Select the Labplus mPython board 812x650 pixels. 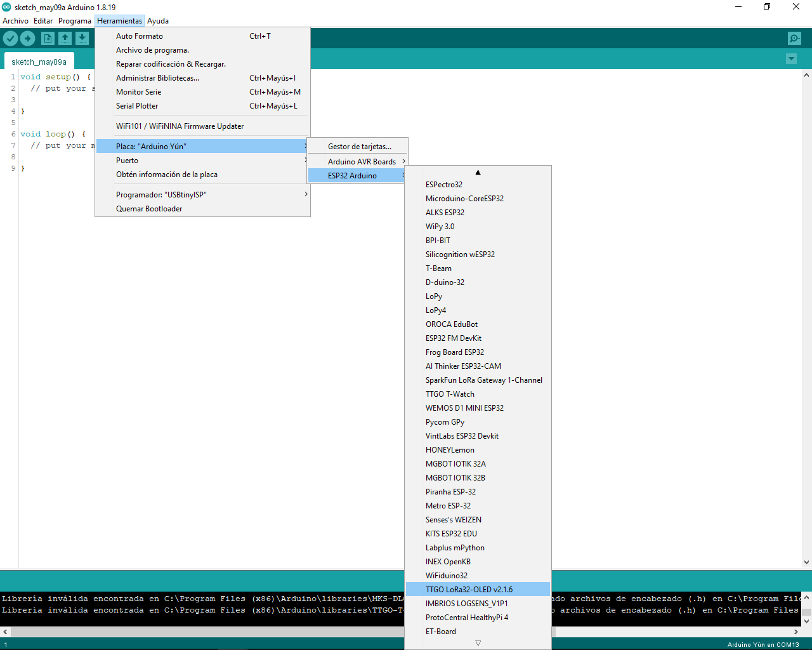478,548
